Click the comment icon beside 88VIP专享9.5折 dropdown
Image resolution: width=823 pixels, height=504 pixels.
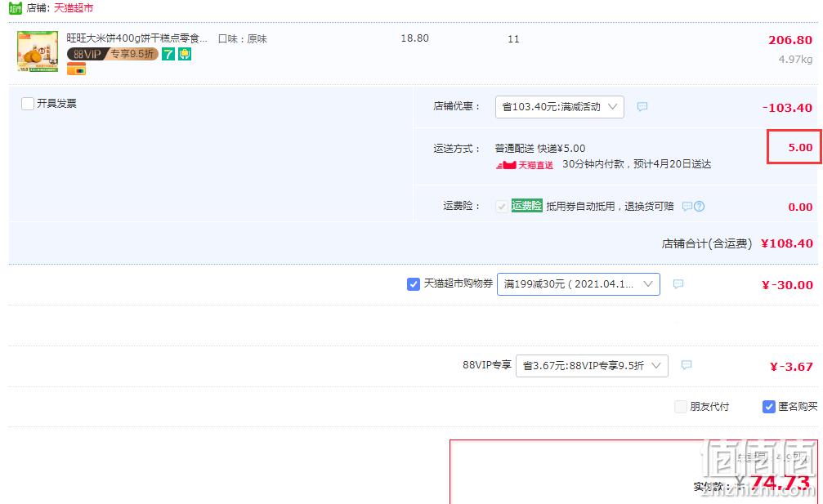(x=686, y=365)
